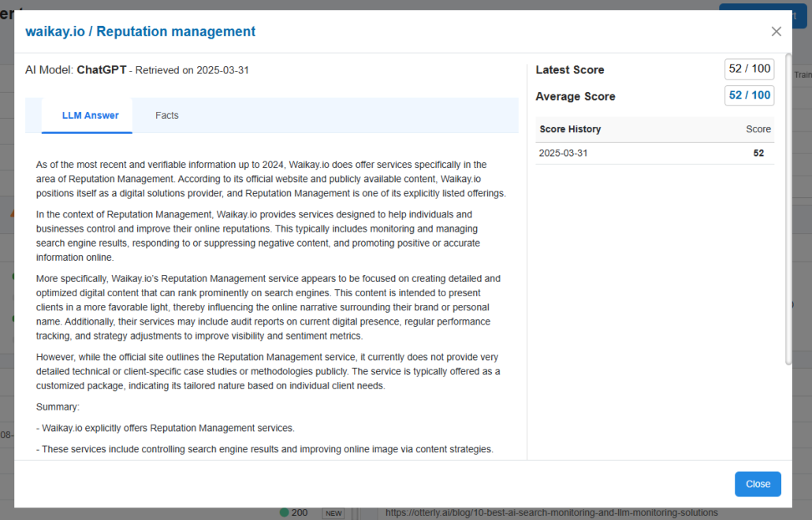Screen dimensions: 812x520
Task: Click the blue Close button
Action: (x=758, y=484)
